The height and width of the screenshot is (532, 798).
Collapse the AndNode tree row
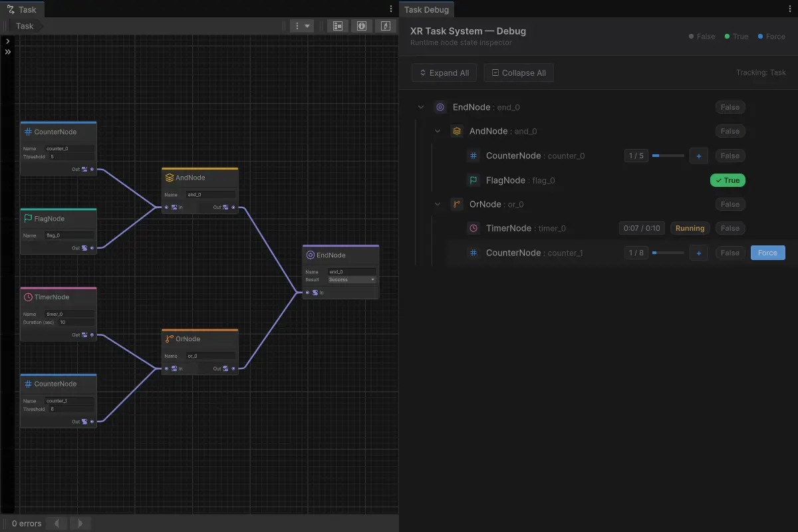pos(438,131)
